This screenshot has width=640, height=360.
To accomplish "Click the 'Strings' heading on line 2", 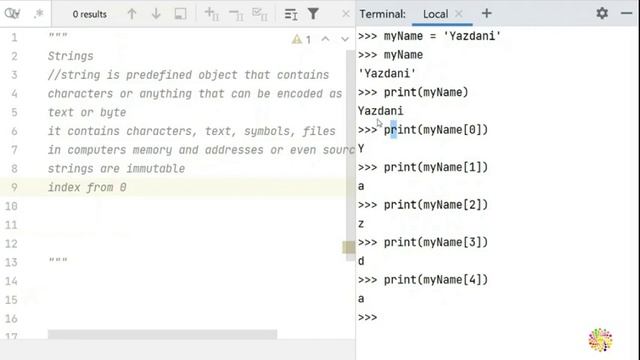I will [x=71, y=56].
